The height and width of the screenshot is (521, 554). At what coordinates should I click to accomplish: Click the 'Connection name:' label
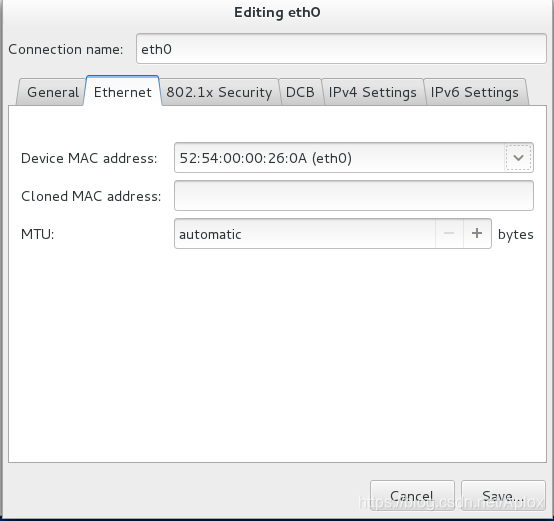coord(66,49)
